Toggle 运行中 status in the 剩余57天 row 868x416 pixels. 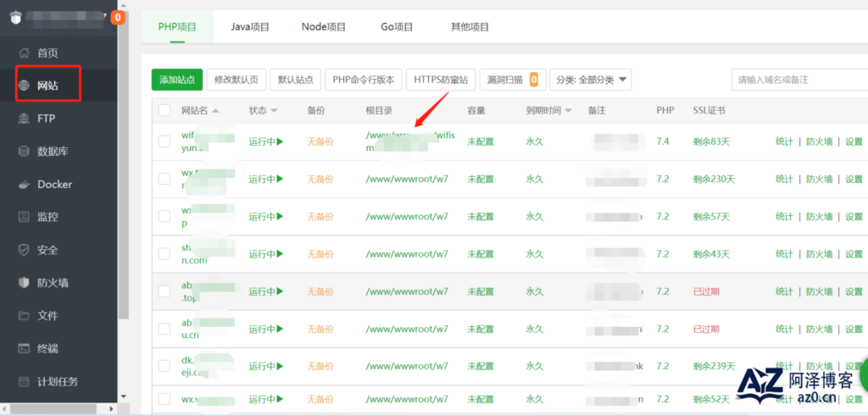(266, 216)
